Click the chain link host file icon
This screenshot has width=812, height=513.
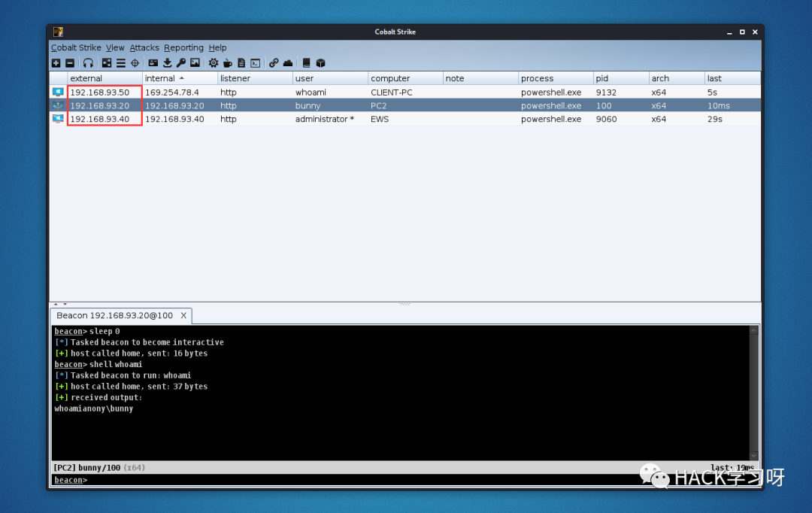(274, 63)
